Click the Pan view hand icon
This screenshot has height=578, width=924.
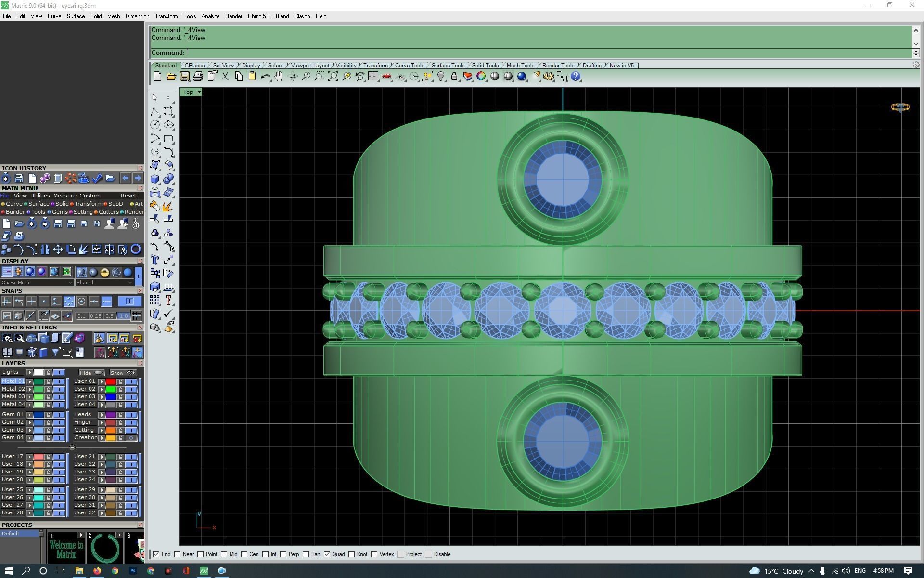(279, 76)
